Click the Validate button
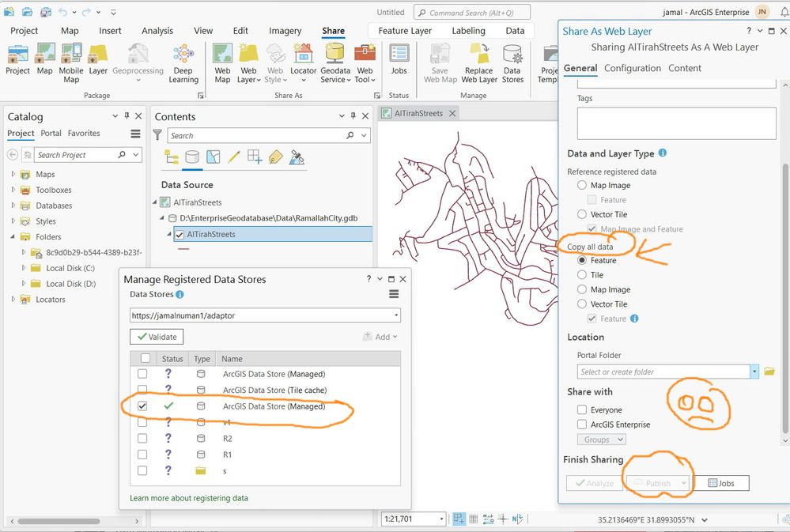 pyautogui.click(x=157, y=337)
